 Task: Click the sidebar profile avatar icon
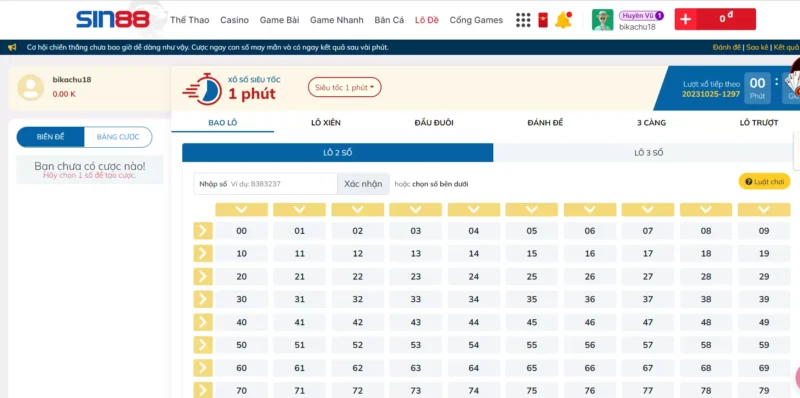click(x=31, y=87)
